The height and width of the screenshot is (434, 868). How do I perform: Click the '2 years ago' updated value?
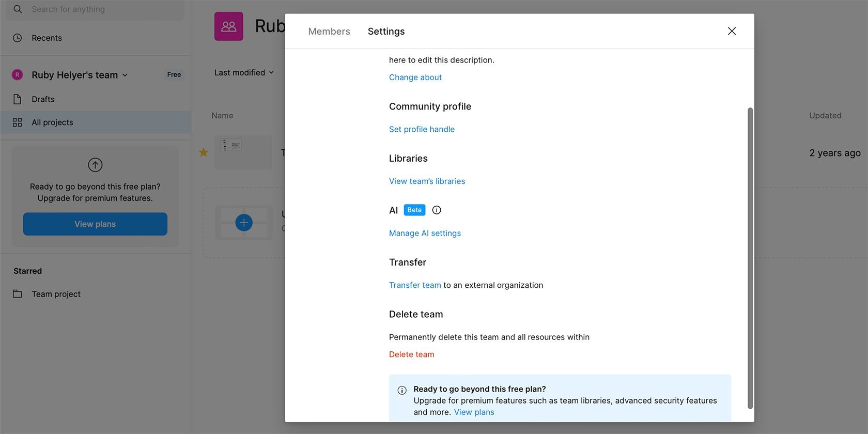pyautogui.click(x=835, y=153)
